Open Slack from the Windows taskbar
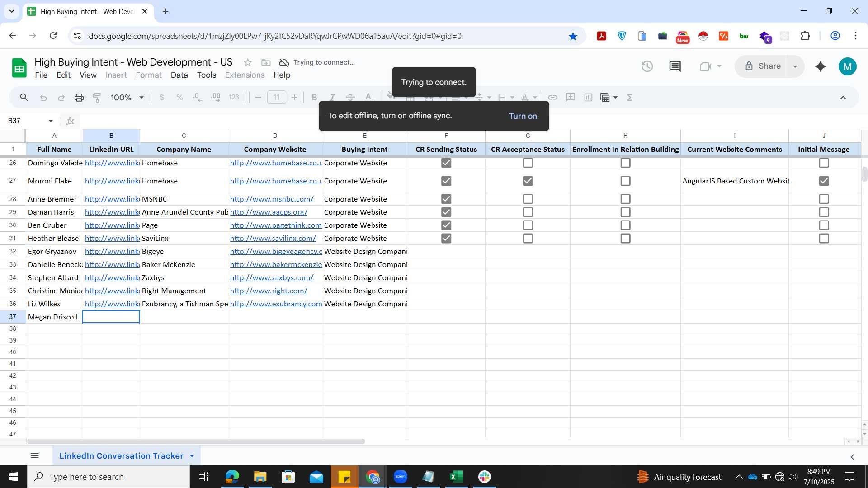The height and width of the screenshot is (488, 868). point(485,477)
